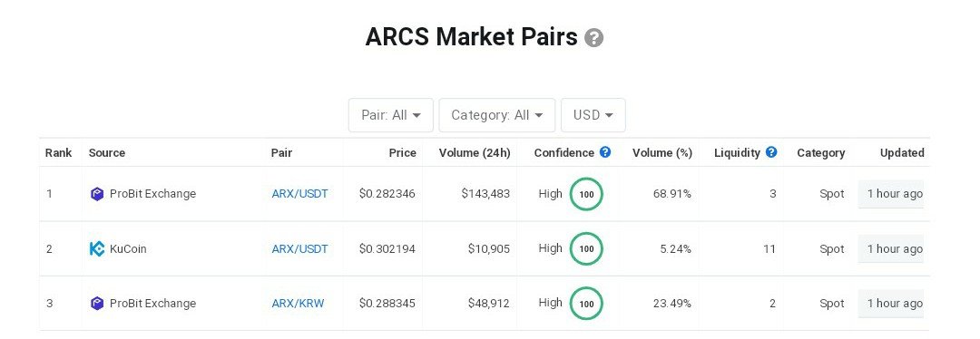The width and height of the screenshot is (980, 339).
Task: Click the KuCoin logo icon
Action: point(97,249)
